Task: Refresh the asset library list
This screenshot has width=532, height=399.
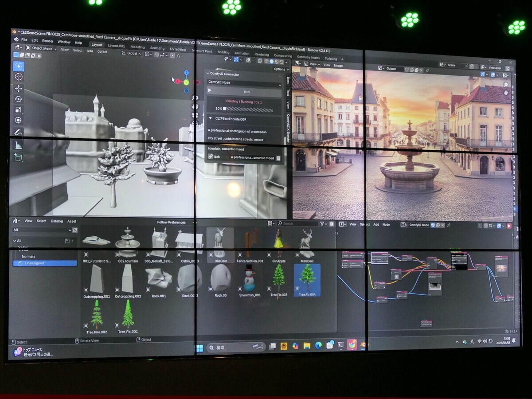Action: (75, 230)
